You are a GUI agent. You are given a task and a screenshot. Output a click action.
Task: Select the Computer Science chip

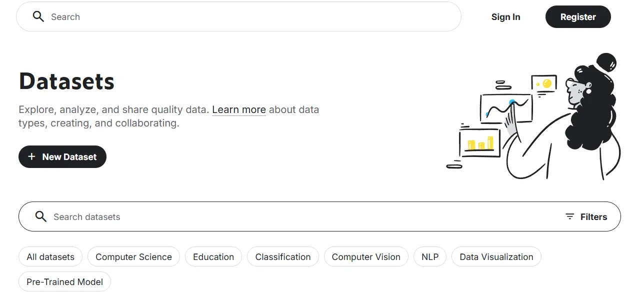click(x=133, y=256)
